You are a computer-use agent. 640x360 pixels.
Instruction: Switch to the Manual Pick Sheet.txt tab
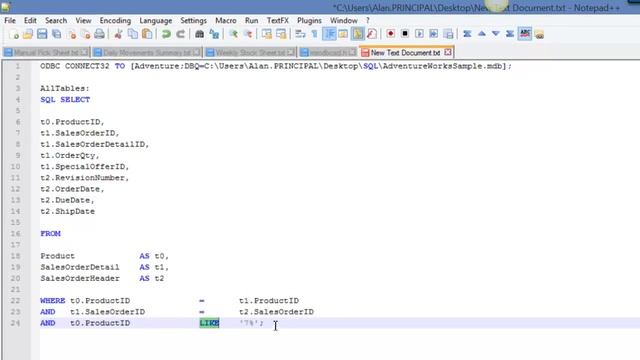(x=45, y=53)
